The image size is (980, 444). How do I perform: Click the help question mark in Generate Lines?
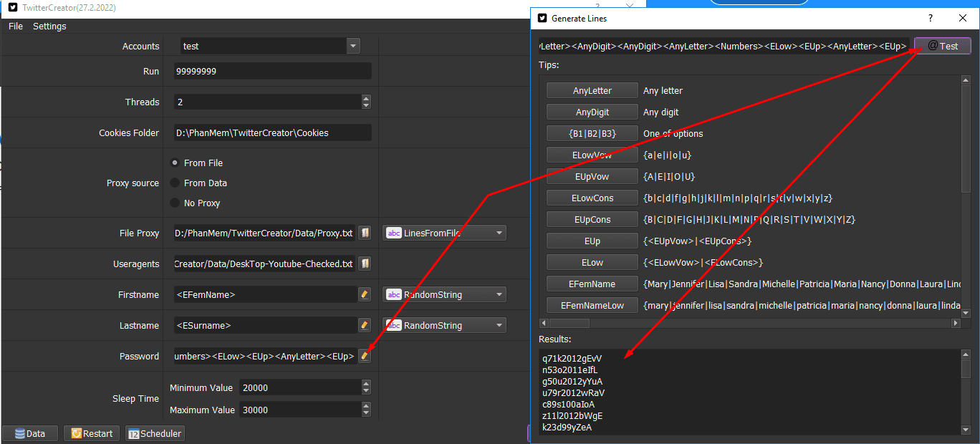pos(931,18)
